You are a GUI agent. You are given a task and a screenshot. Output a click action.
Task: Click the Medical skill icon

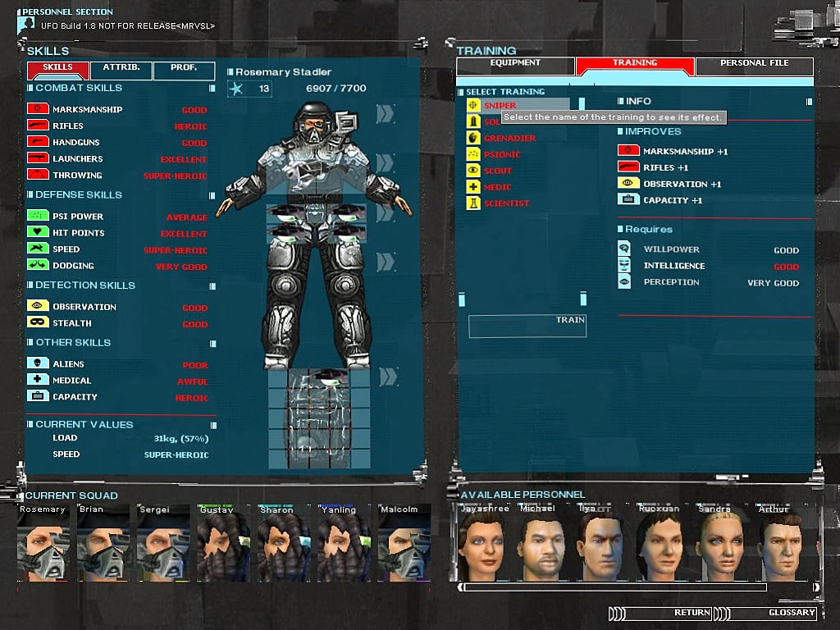tap(38, 379)
